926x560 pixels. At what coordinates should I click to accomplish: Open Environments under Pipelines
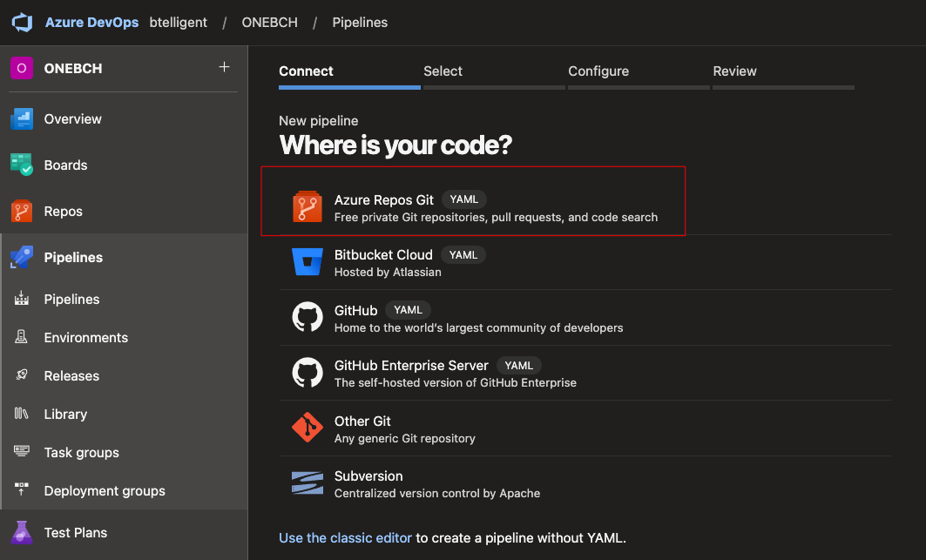[x=85, y=338]
